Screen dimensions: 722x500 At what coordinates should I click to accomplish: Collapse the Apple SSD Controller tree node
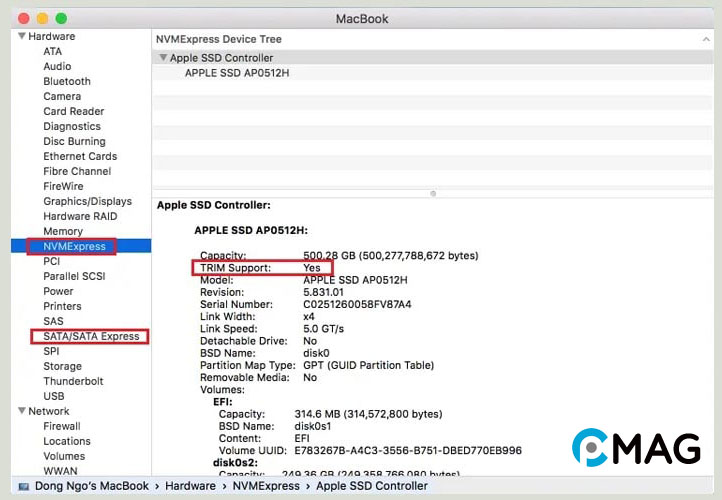point(163,58)
